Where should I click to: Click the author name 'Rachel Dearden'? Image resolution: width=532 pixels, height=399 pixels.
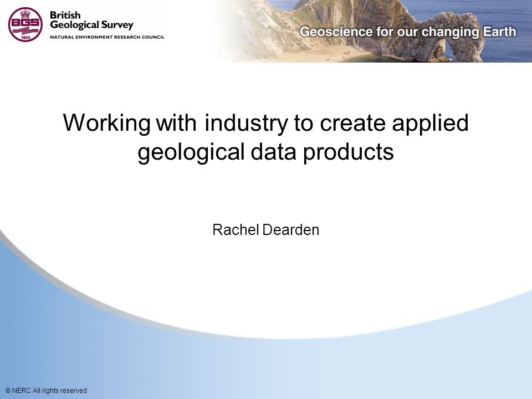pos(265,229)
